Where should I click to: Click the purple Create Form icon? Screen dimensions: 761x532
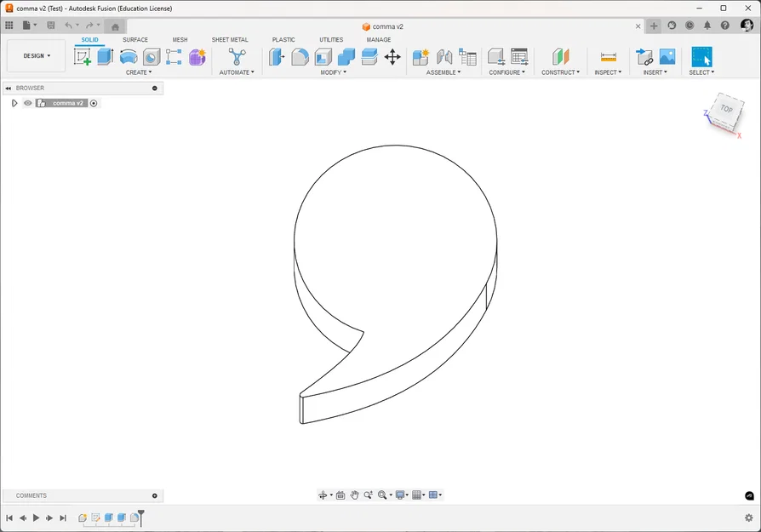(197, 57)
